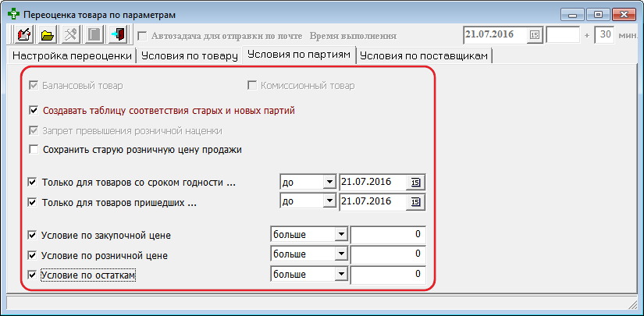Open 'до' dropdown for goods arrival condition
Screen dimensions: 644x316
pyautogui.click(x=329, y=202)
